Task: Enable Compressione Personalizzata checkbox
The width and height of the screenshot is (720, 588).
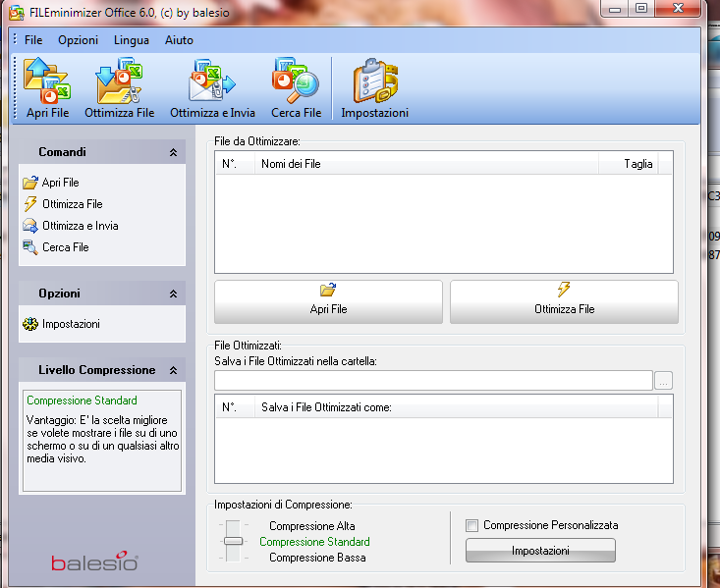Action: (471, 525)
